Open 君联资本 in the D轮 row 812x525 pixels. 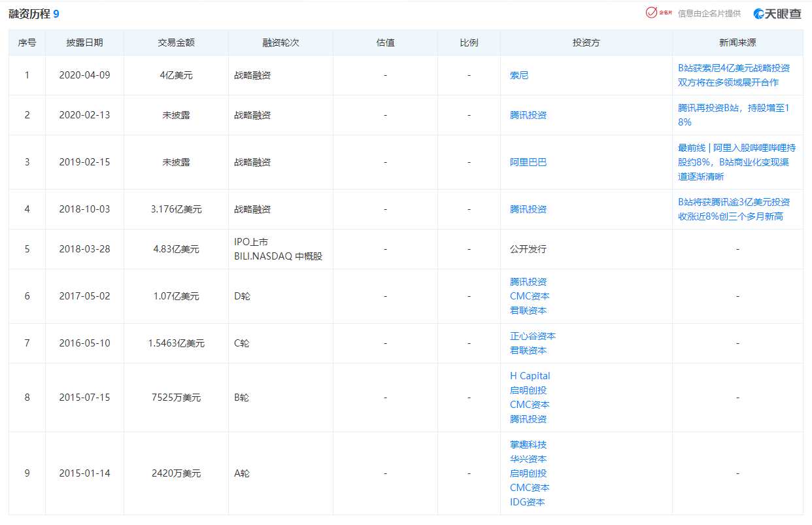point(528,311)
